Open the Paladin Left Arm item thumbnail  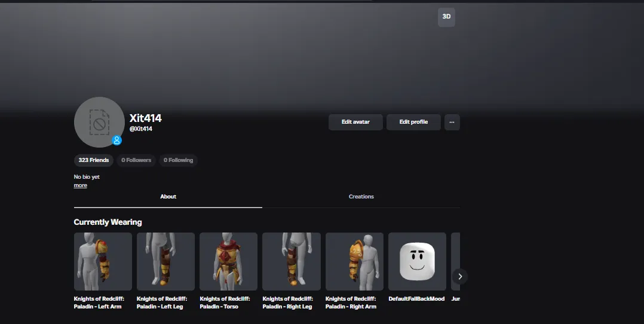(x=103, y=261)
